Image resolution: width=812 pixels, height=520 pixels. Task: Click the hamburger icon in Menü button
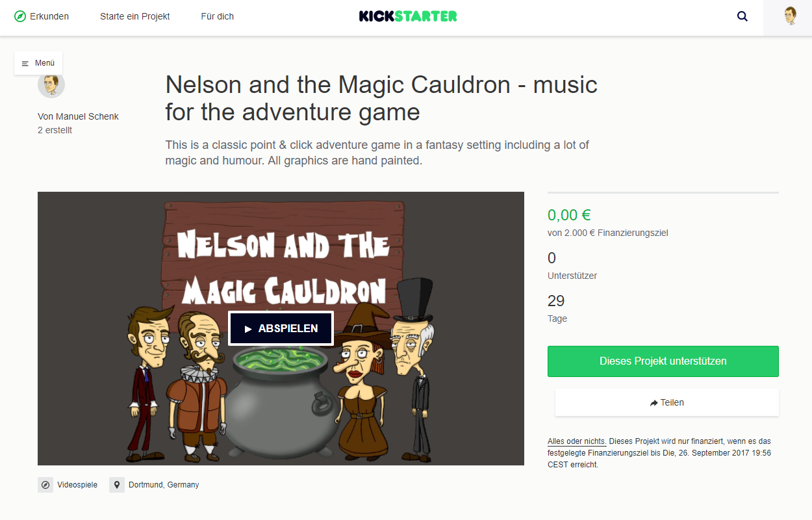coord(25,64)
